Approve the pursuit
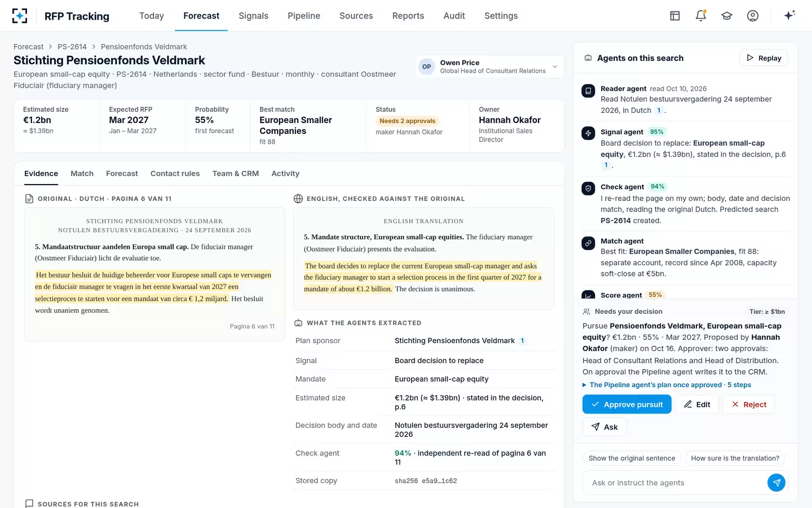 627,404
